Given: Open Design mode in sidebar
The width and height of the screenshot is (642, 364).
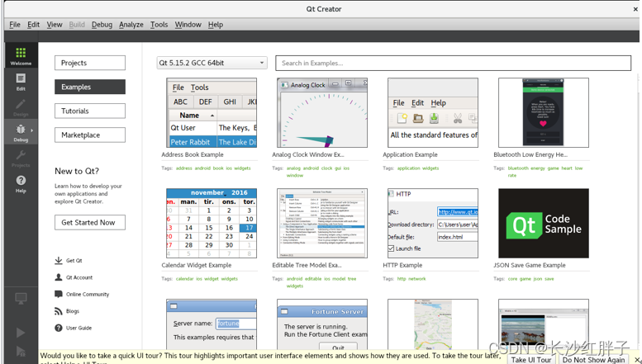Looking at the screenshot, I should 21,106.
